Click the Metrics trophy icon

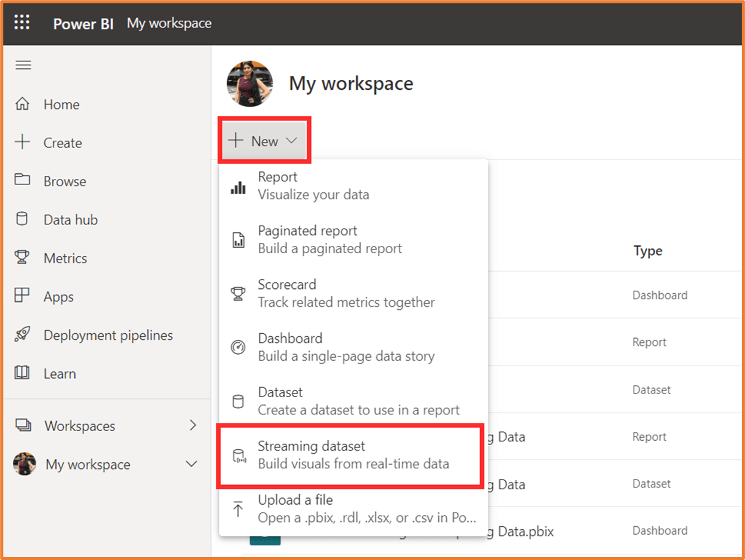tap(24, 258)
